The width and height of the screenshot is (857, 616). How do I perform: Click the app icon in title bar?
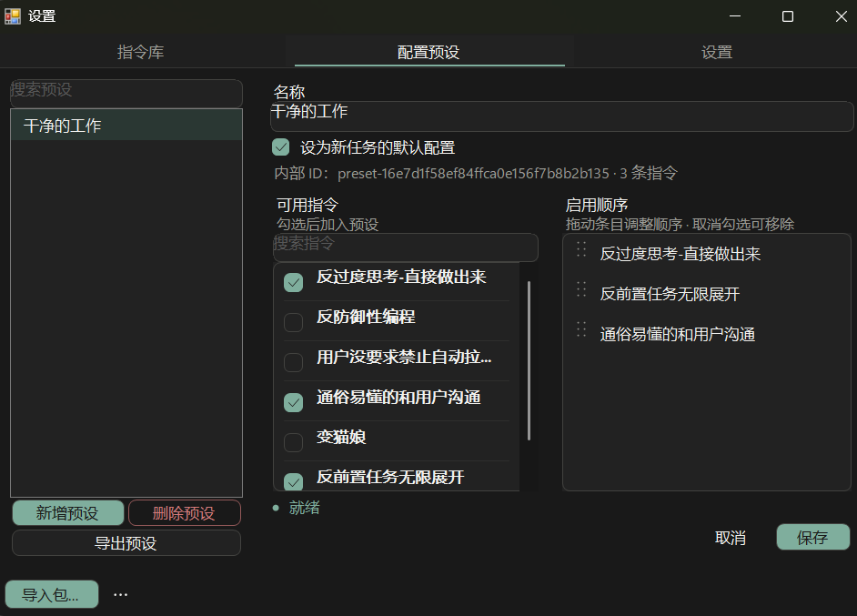click(x=13, y=16)
